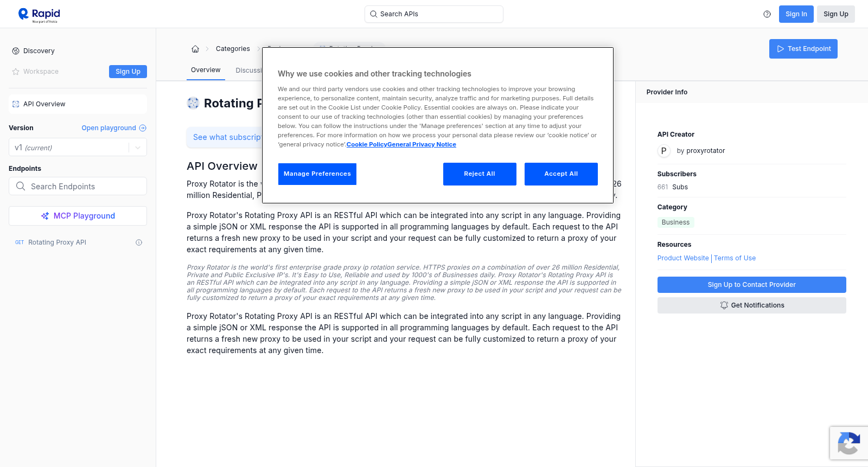Viewport: 868px width, 467px height.
Task: Open Terms of Use link
Action: (735, 258)
